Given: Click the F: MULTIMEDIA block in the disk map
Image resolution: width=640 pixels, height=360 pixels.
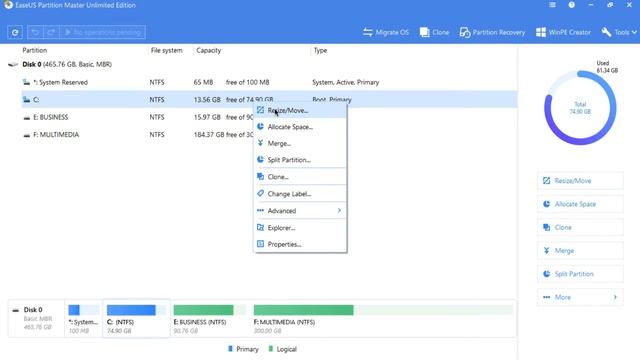Looking at the screenshot, I should pos(383,319).
